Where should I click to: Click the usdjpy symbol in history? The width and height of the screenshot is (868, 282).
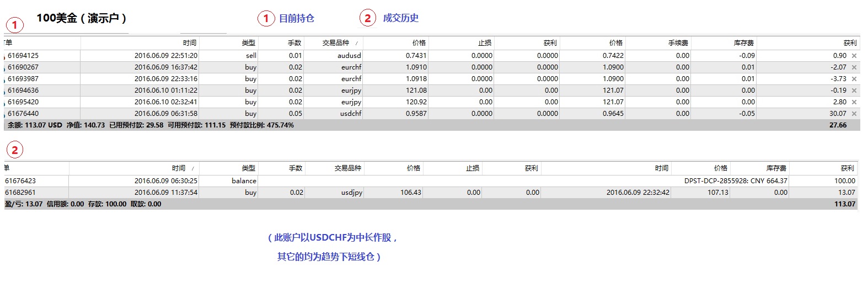[352, 193]
